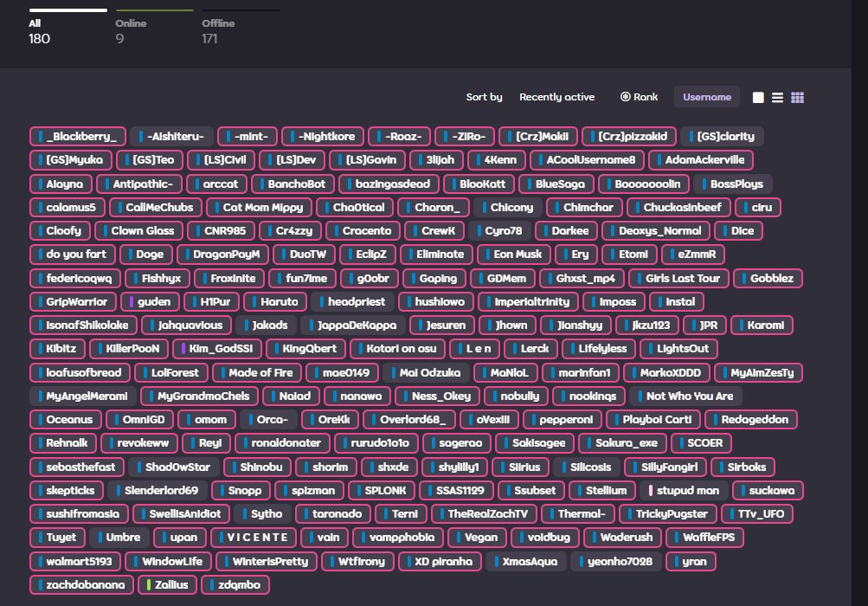Open user bazingasdead profile
Screen dimensions: 868x606
(x=389, y=184)
